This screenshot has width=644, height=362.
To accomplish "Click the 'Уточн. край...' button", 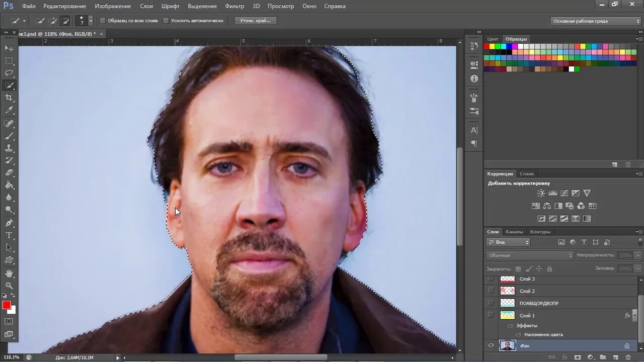I will click(256, 21).
